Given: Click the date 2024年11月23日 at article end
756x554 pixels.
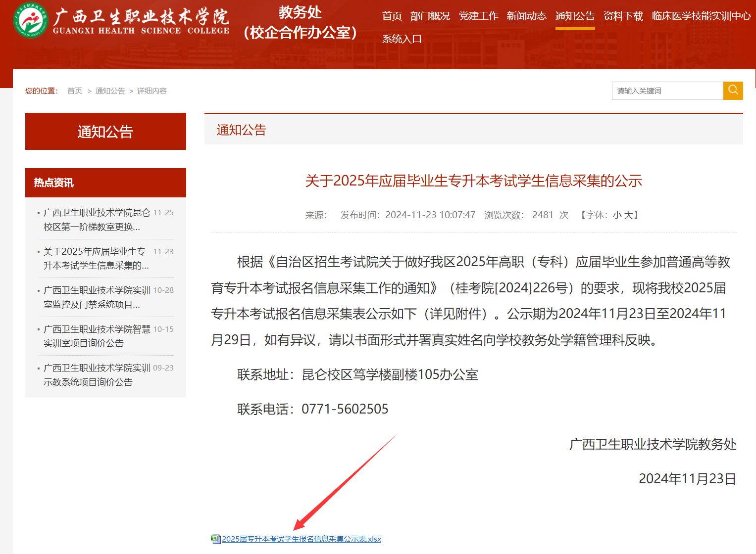Looking at the screenshot, I should pyautogui.click(x=688, y=478).
